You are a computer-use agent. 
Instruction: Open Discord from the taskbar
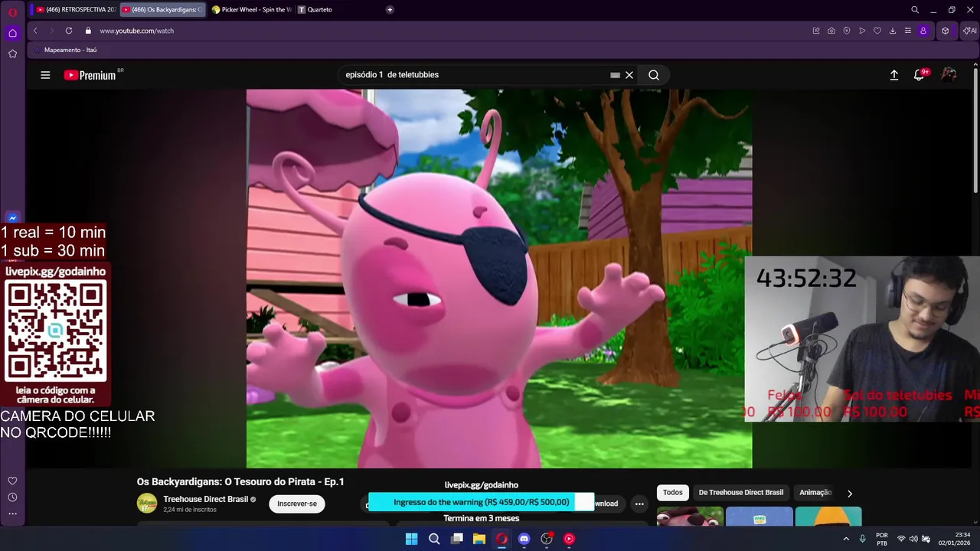tap(524, 539)
